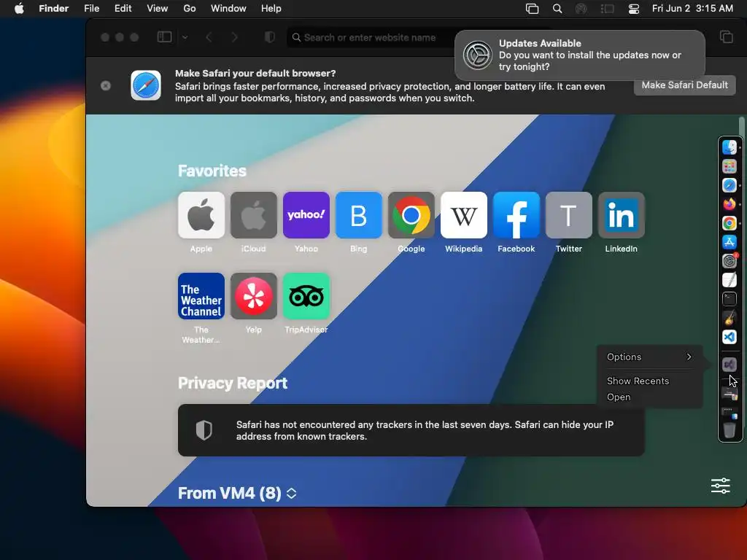Open the Bing favorite tile
747x560 pixels.
pyautogui.click(x=359, y=215)
